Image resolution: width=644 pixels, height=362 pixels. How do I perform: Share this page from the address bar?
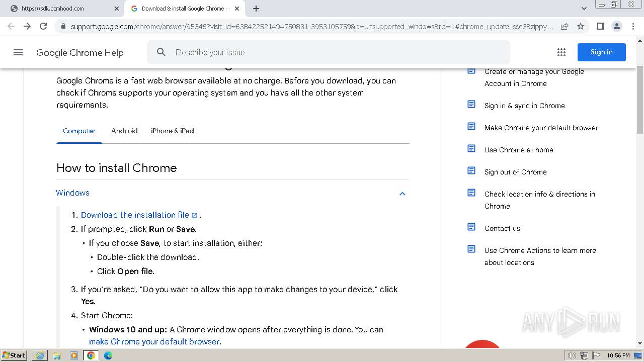[565, 26]
